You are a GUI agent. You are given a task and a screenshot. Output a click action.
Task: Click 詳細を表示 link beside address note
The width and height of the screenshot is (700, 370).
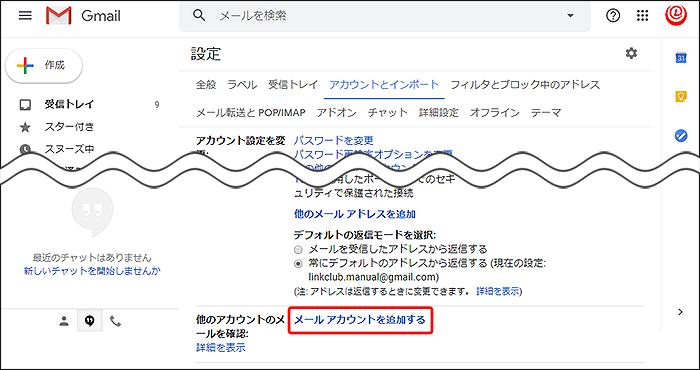[x=498, y=291]
